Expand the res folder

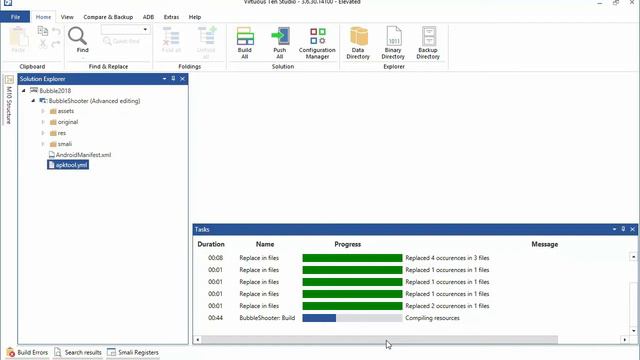point(43,133)
